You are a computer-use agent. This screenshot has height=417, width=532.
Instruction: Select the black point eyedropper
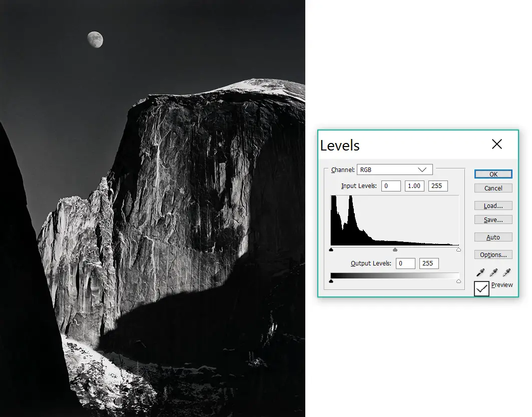tap(480, 272)
